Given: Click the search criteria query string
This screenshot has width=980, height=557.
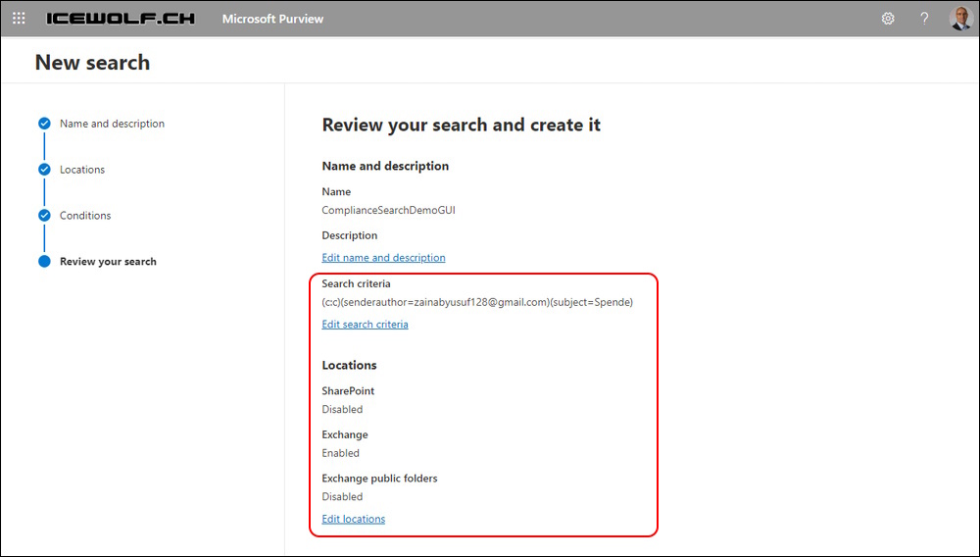Looking at the screenshot, I should click(477, 303).
